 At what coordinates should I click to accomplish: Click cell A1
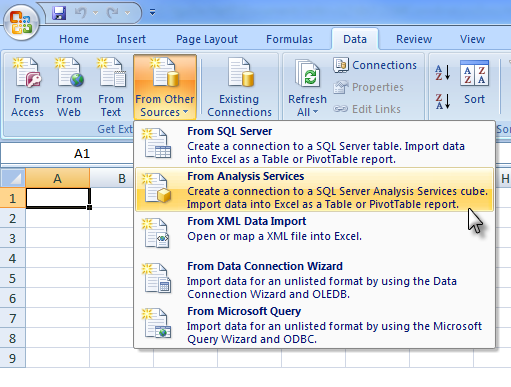coord(58,198)
